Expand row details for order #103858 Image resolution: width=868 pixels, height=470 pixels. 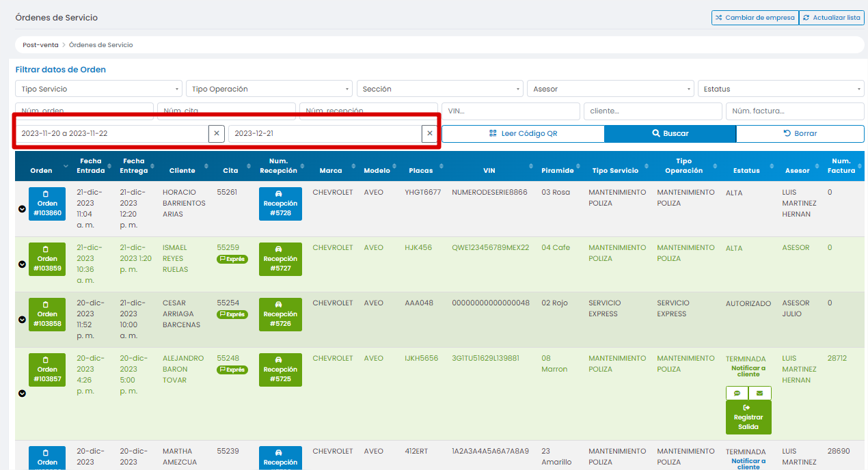[22, 320]
